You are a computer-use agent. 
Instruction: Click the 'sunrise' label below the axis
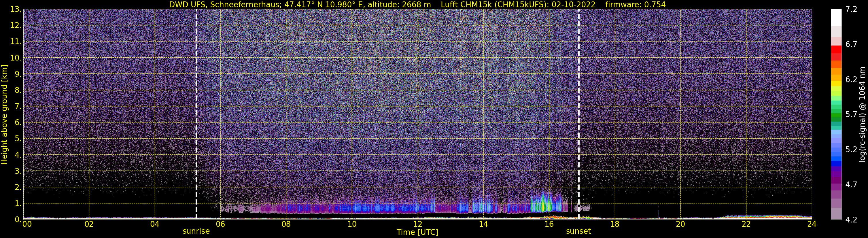pos(196,231)
